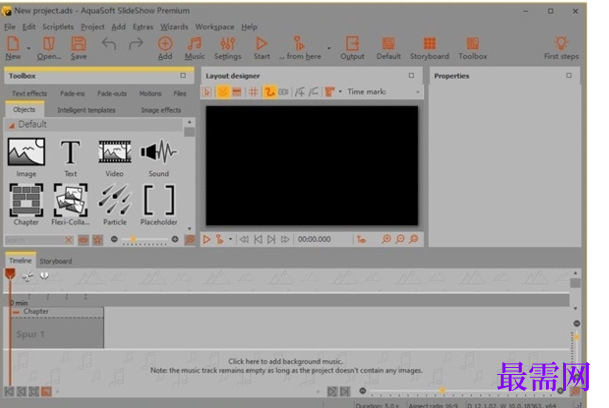Toggle the shield marker tool in timeline
Viewport: 609px width, 408px height.
point(44,276)
